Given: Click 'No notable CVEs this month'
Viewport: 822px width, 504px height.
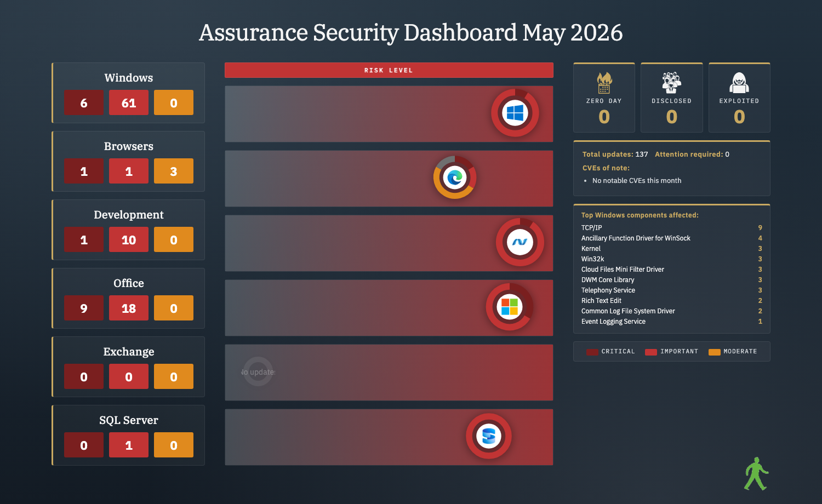Looking at the screenshot, I should pos(637,181).
